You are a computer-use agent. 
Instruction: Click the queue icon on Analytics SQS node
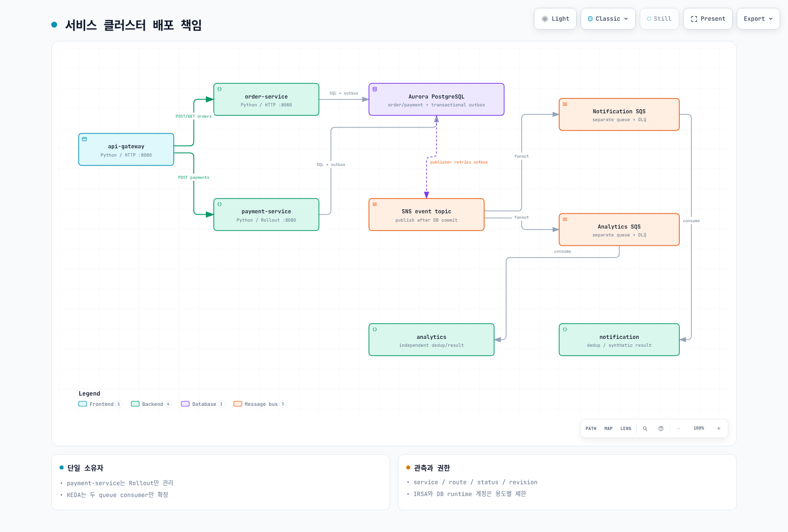pyautogui.click(x=565, y=219)
